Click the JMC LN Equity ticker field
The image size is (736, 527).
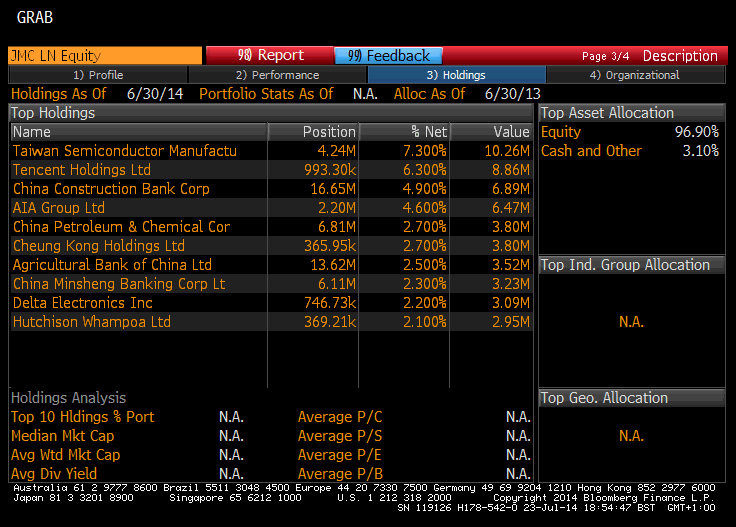tap(105, 55)
